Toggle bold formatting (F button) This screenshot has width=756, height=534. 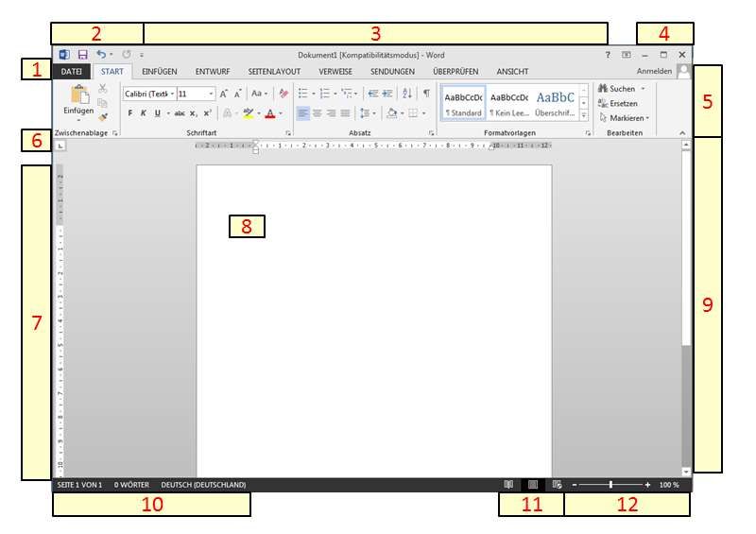(x=130, y=113)
